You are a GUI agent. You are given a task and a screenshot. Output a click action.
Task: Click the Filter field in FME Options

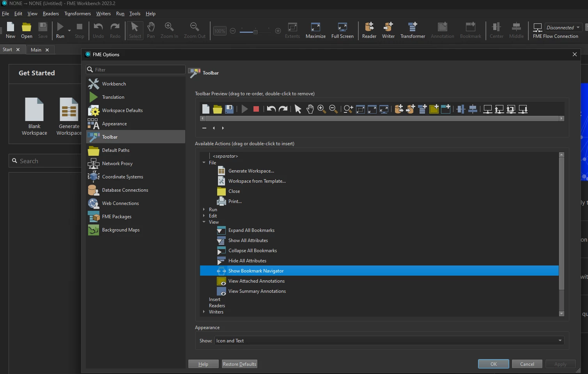[x=136, y=69]
